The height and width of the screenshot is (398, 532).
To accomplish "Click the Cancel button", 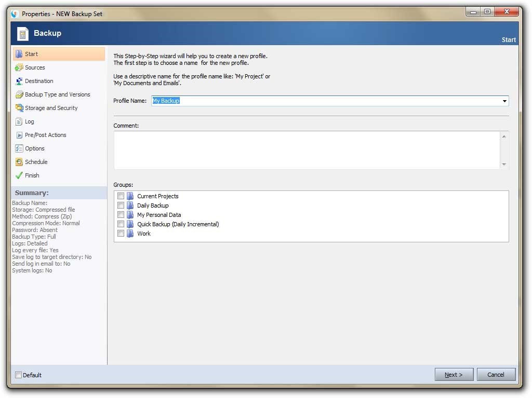I will pos(496,375).
